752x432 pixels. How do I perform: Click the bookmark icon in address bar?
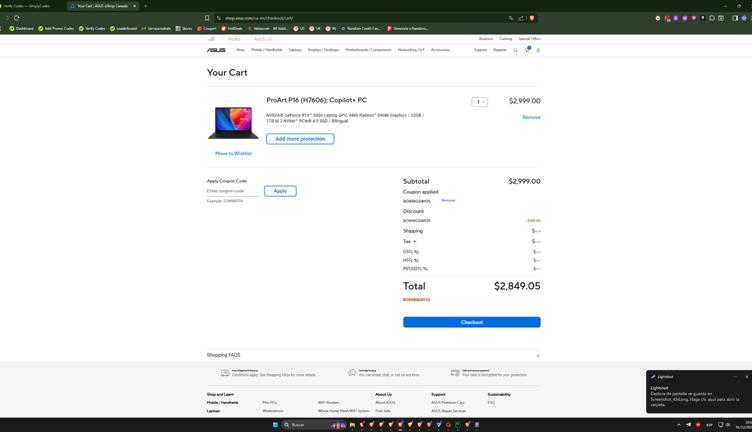(x=207, y=18)
